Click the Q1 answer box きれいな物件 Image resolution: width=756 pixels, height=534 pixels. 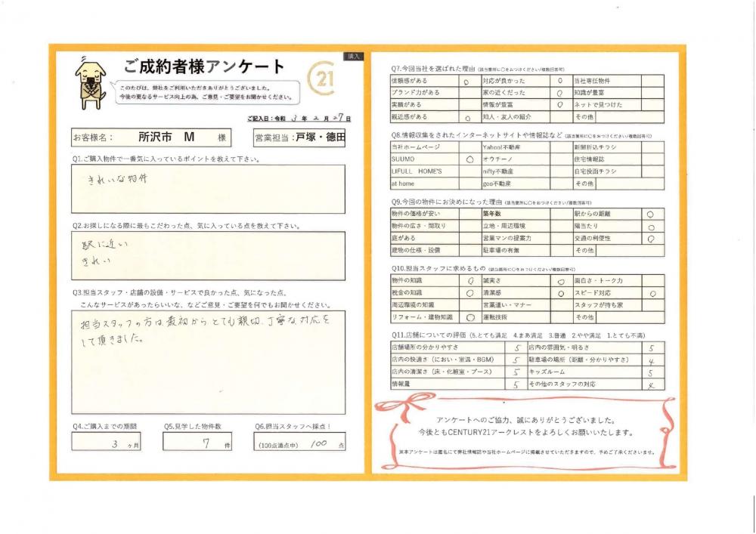click(209, 190)
